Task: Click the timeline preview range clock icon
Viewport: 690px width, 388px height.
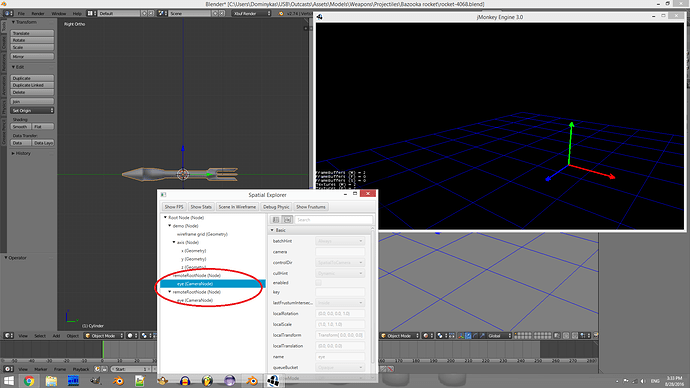Action: [x=98, y=369]
